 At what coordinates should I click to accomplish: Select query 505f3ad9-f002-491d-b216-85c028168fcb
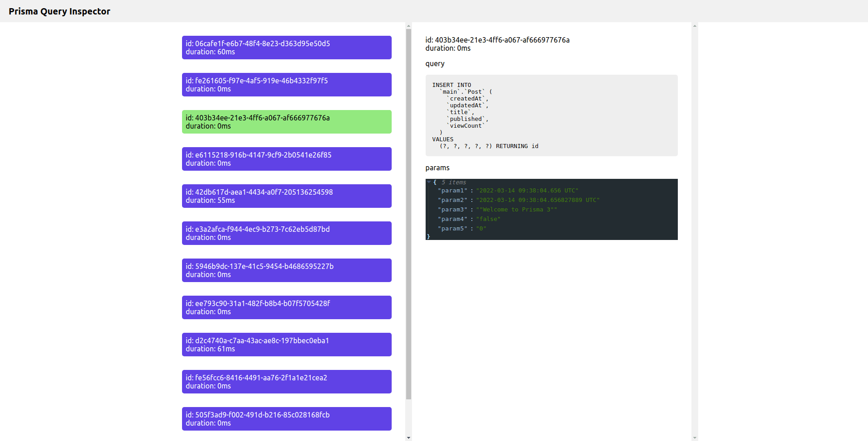pyautogui.click(x=287, y=419)
